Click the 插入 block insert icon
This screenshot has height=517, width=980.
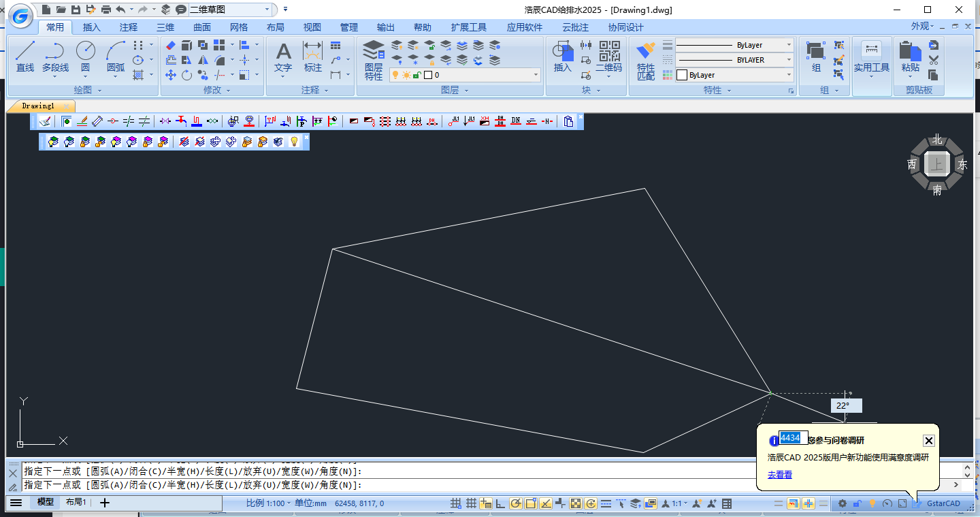[563, 57]
